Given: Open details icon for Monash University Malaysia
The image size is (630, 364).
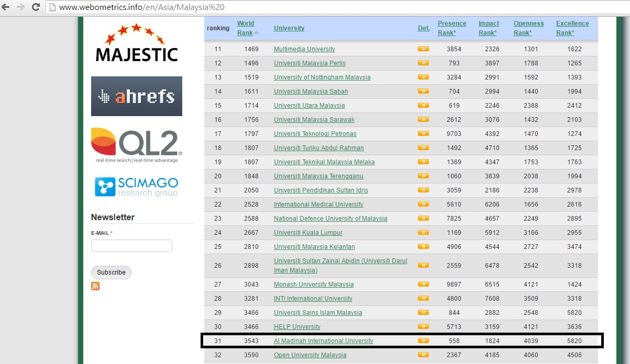Looking at the screenshot, I should coord(423,284).
